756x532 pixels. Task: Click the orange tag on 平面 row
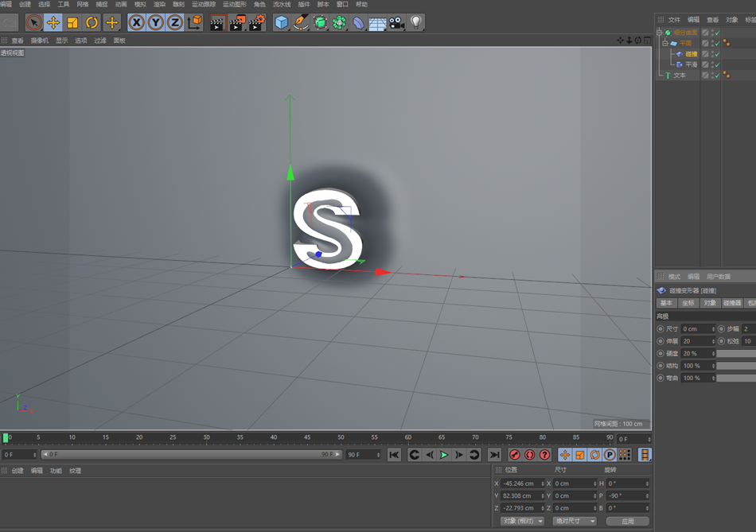(x=727, y=44)
